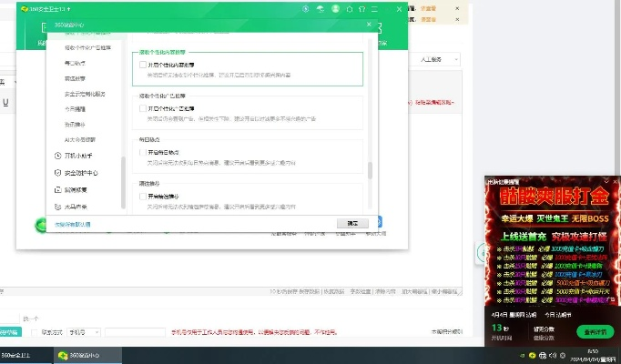Select 精选推荐 in the settings sidebar
Viewport: 621px width, 364px height.
tap(75, 78)
